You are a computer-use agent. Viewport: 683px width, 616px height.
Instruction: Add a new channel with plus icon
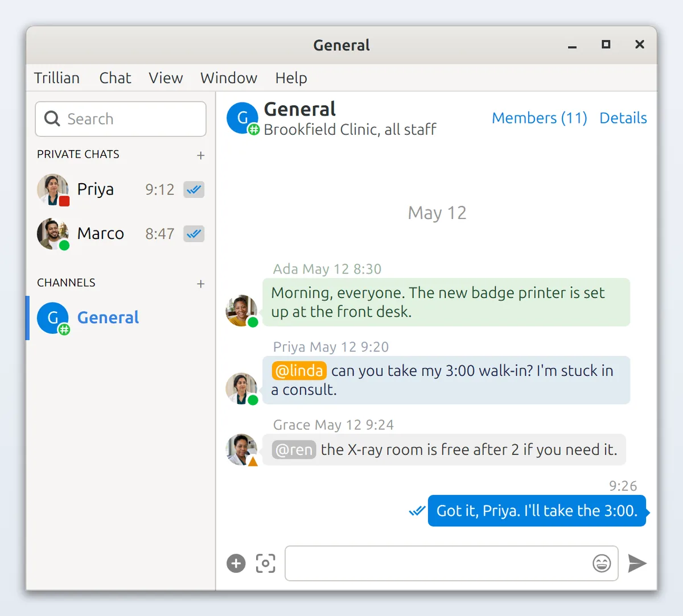pos(200,284)
